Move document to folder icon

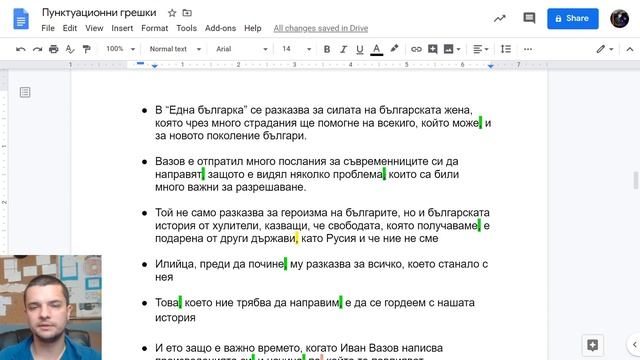(x=187, y=13)
